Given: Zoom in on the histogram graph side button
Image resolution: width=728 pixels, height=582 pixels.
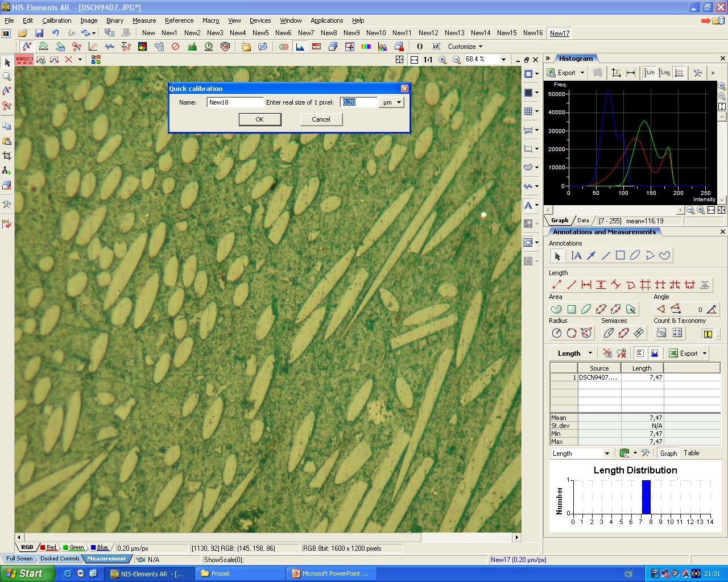Looking at the screenshot, I should pyautogui.click(x=722, y=86).
